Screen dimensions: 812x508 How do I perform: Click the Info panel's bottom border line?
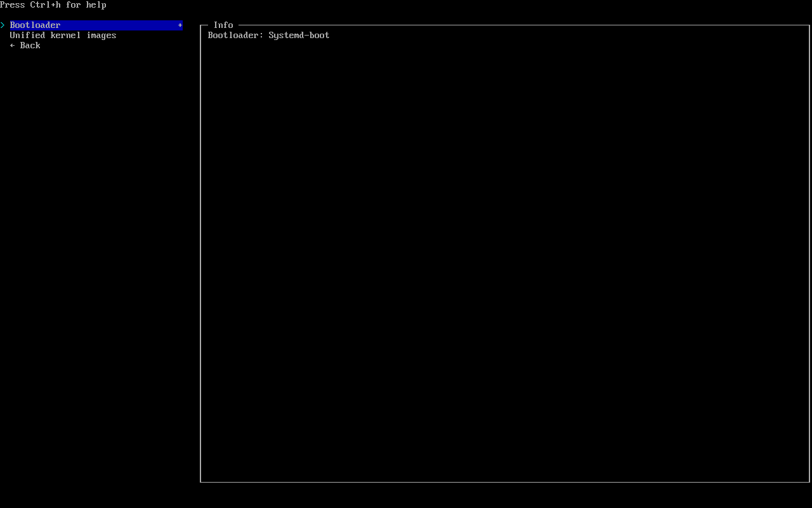click(504, 482)
